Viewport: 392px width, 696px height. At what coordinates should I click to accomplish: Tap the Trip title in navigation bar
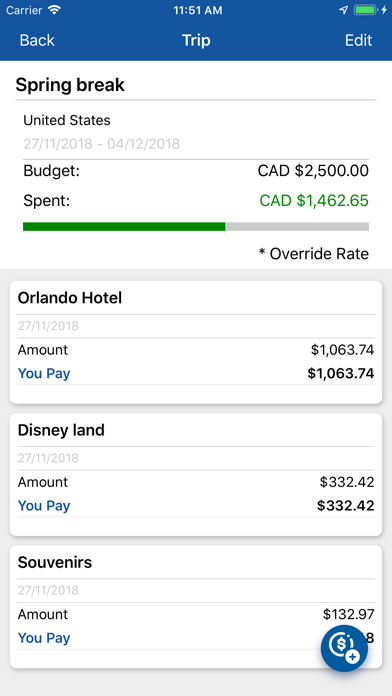(x=196, y=40)
